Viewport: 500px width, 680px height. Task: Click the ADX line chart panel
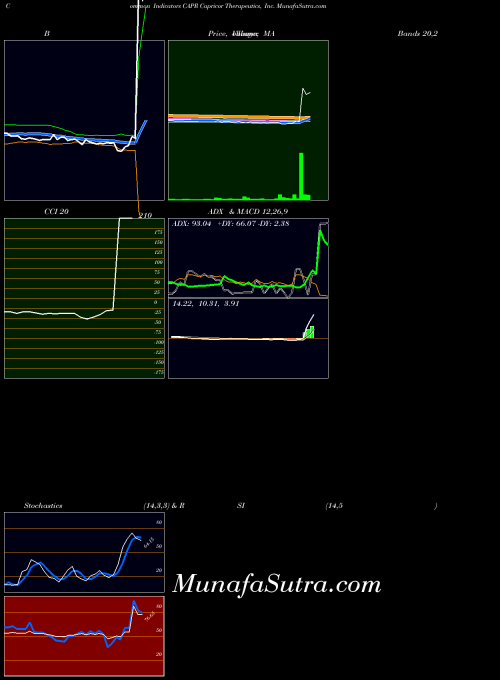pos(248,258)
